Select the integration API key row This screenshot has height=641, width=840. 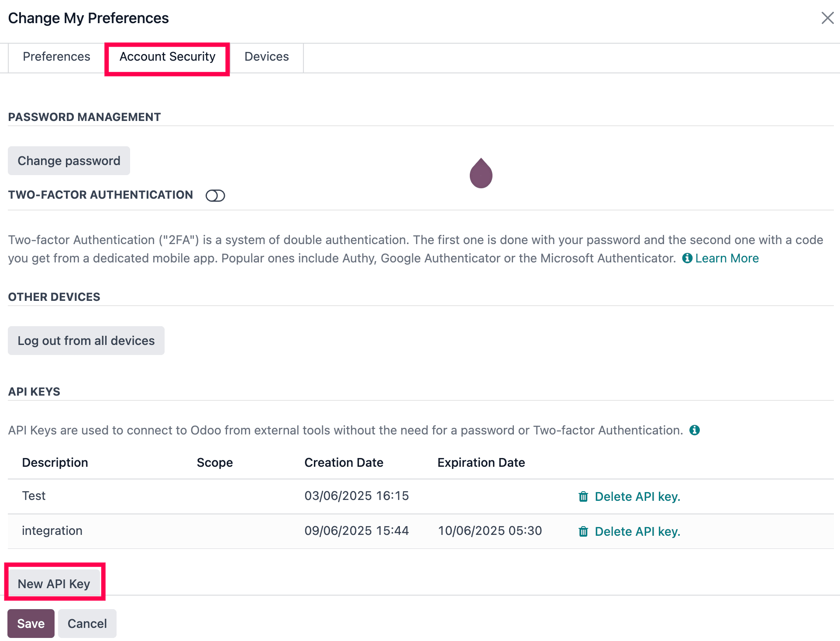52,531
